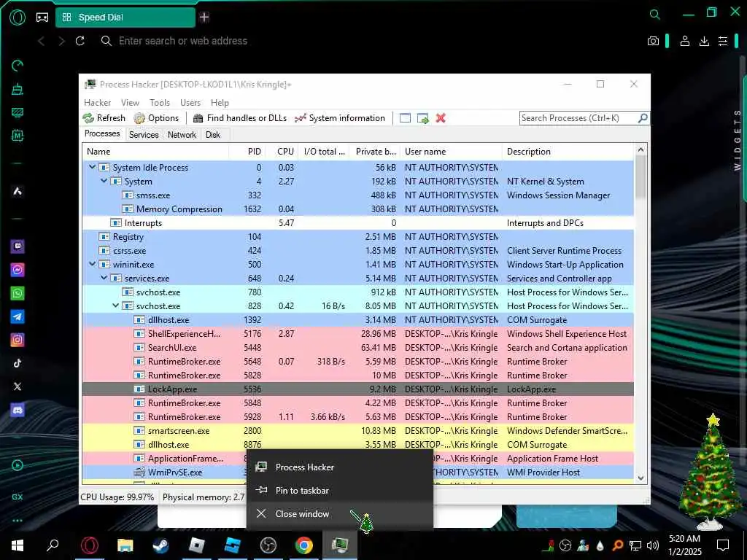Select the WmiPrvSE.exe process row

coord(357,472)
